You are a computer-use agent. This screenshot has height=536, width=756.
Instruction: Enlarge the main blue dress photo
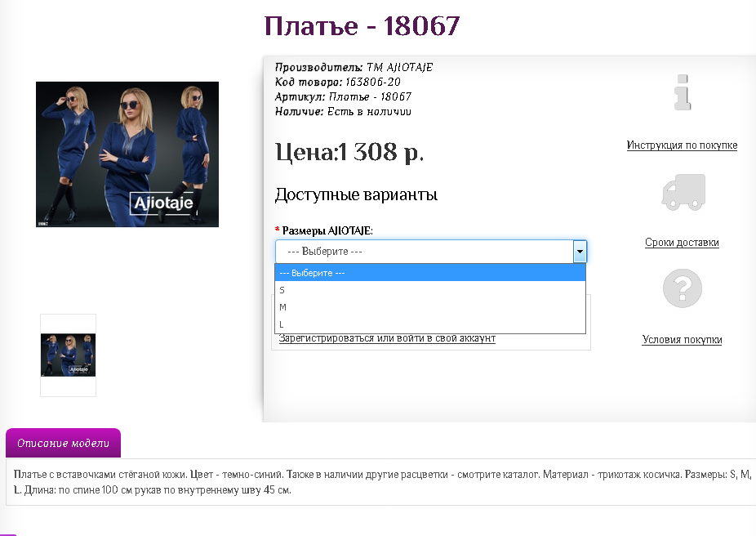(127, 154)
